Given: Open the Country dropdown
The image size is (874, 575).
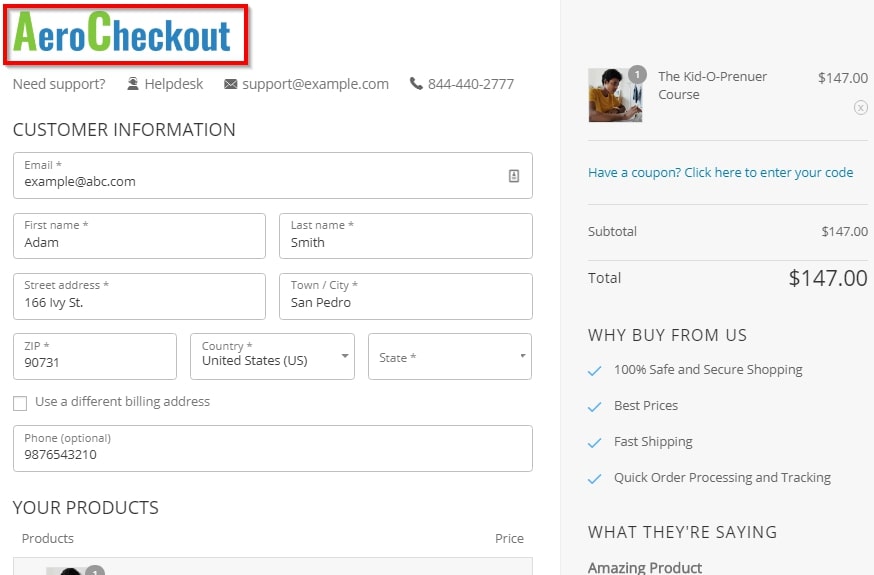Looking at the screenshot, I should 272,357.
